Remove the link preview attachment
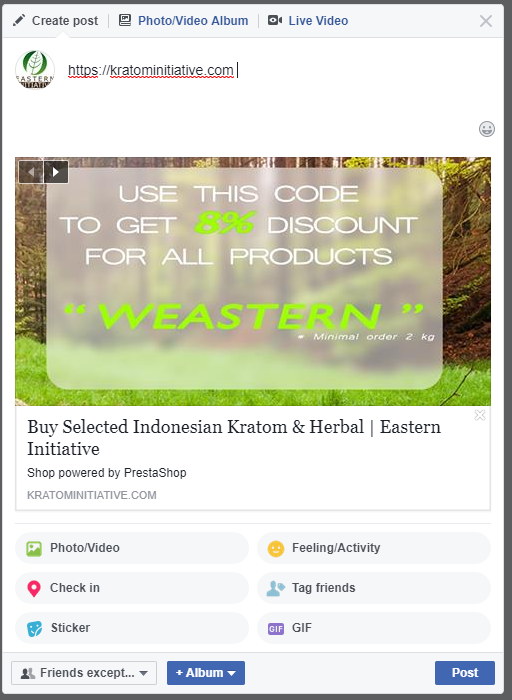This screenshot has width=512, height=700. (480, 415)
